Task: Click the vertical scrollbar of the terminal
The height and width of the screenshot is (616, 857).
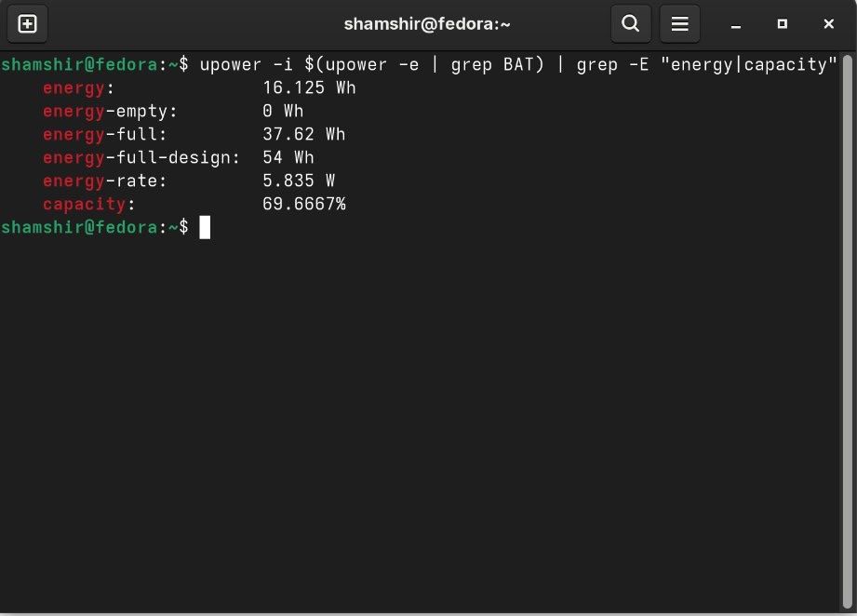Action: click(x=847, y=332)
